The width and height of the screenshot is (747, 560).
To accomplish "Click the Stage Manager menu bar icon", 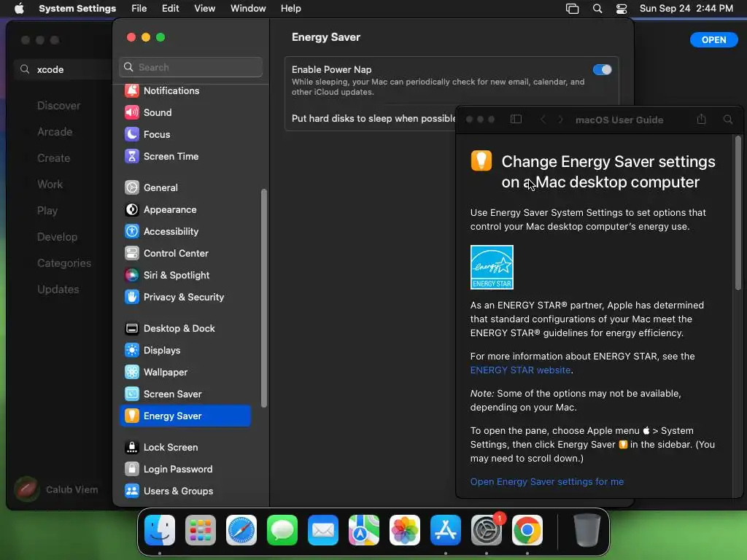I will [x=572, y=9].
